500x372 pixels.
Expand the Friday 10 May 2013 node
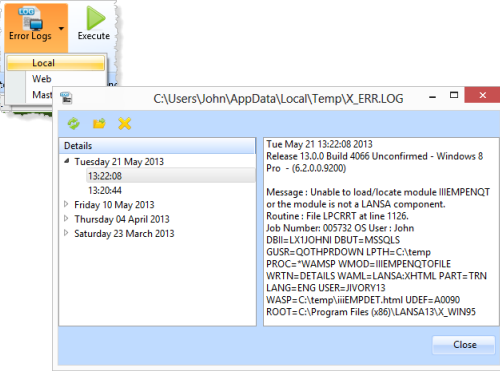pos(66,204)
